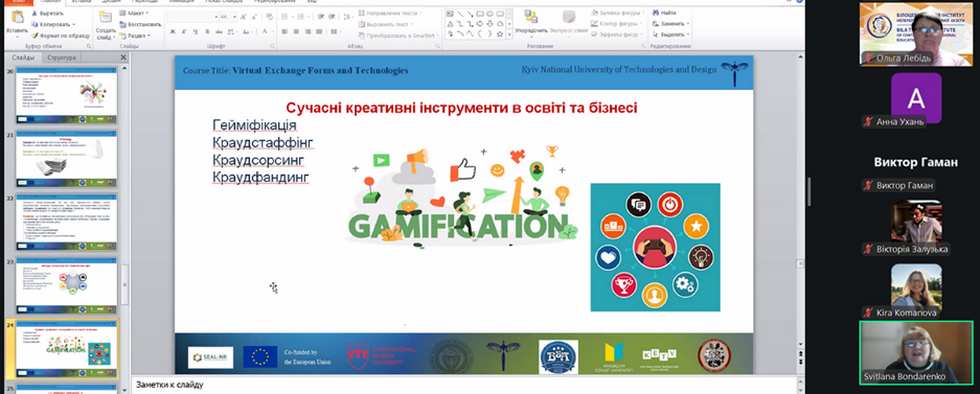980x394 pixels.
Task: Click the Найти find icon
Action: click(x=663, y=13)
